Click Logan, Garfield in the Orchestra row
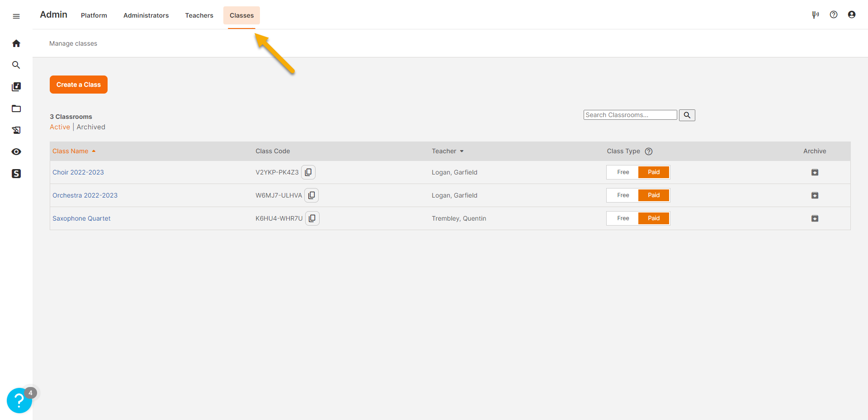This screenshot has height=420, width=868. tap(454, 195)
